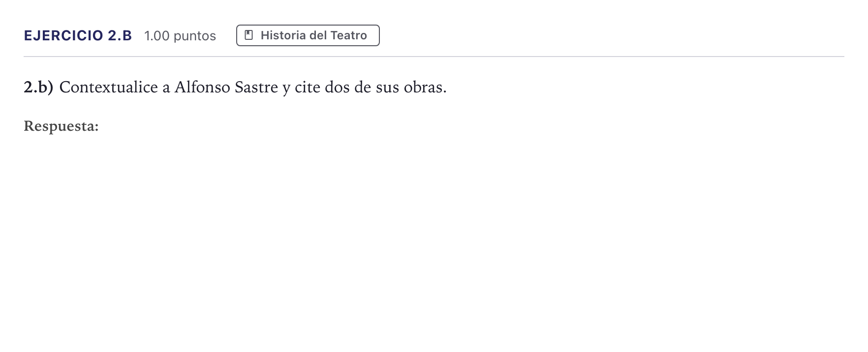Select the EJERCICIO 2.B heading

[78, 35]
